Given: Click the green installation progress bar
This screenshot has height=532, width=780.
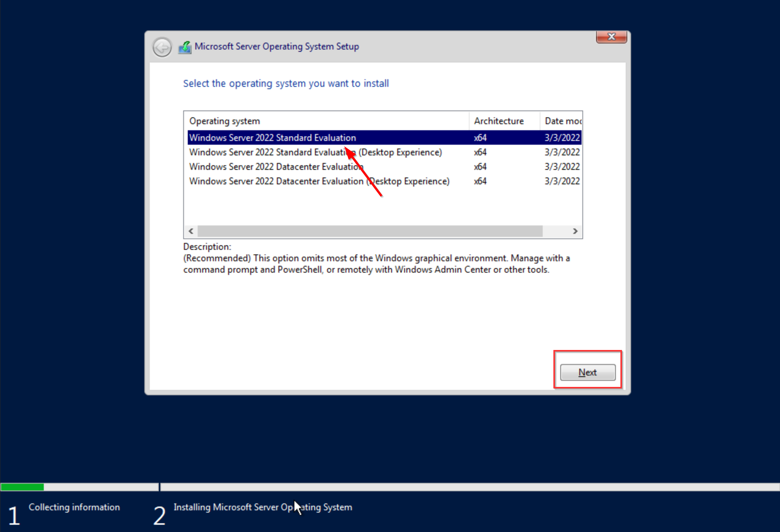Looking at the screenshot, I should tap(22, 487).
